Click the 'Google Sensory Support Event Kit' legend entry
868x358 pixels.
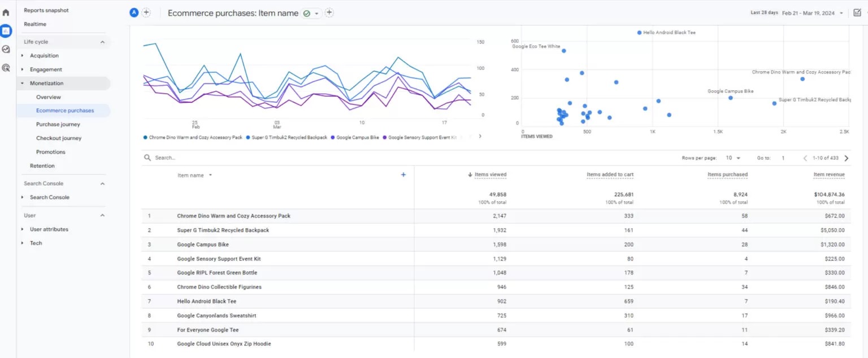[419, 137]
